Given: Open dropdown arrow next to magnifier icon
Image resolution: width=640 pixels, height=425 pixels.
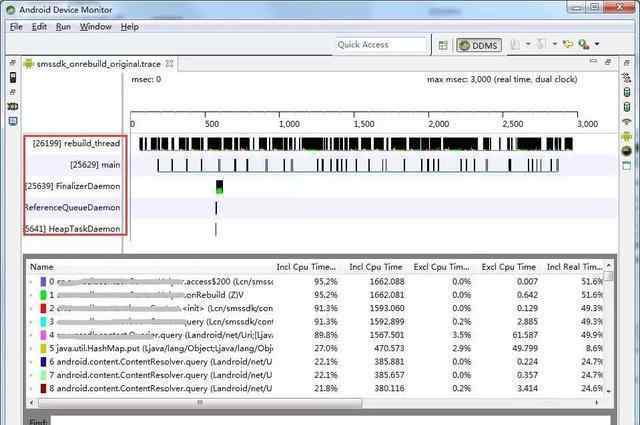Looking at the screenshot, I should 597,44.
